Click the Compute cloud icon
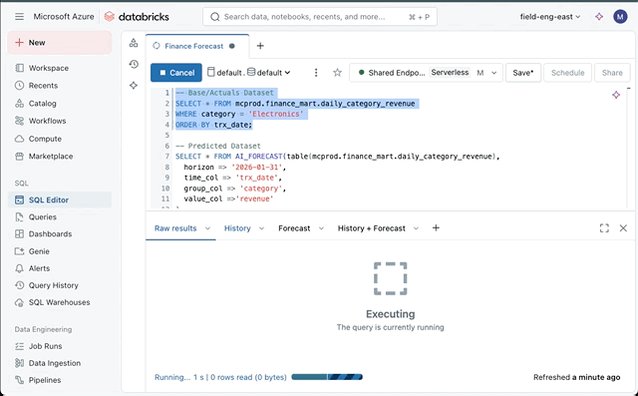The height and width of the screenshot is (396, 638). click(x=19, y=139)
